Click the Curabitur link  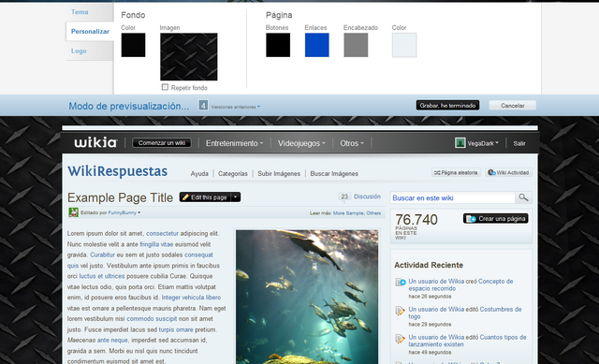click(x=102, y=255)
